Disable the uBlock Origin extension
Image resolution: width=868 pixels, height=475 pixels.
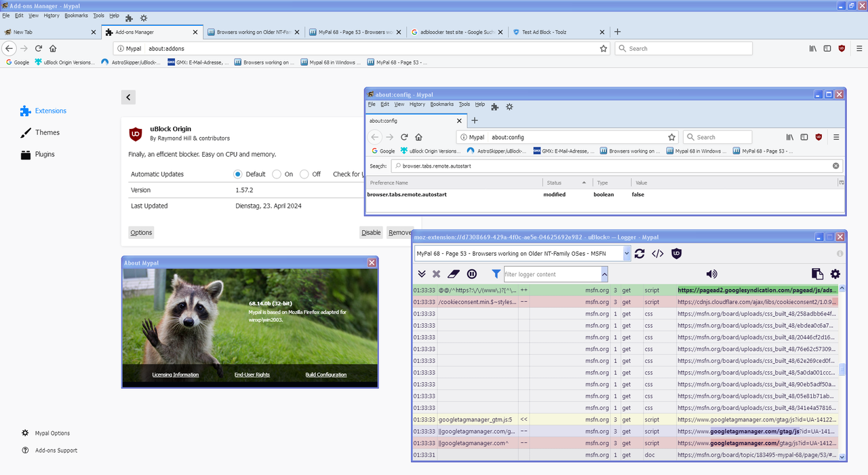point(371,232)
